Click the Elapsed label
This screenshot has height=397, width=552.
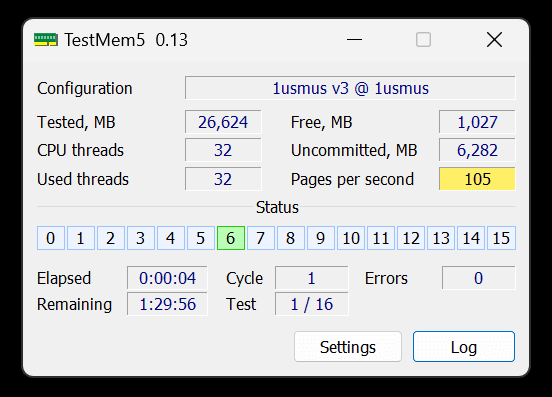[64, 278]
